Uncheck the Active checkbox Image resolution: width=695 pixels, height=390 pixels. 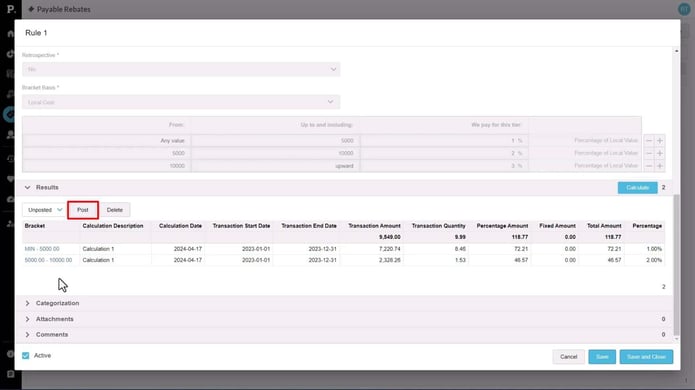pos(26,355)
